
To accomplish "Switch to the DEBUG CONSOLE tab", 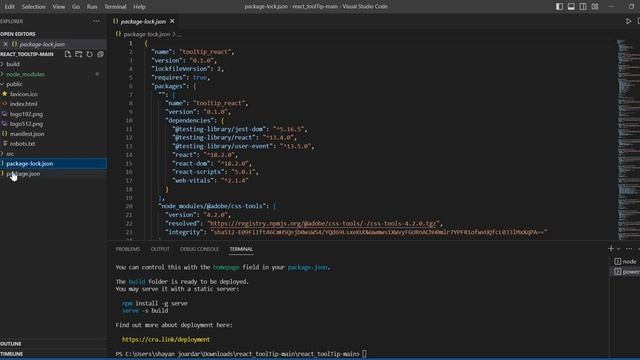I will [199, 249].
